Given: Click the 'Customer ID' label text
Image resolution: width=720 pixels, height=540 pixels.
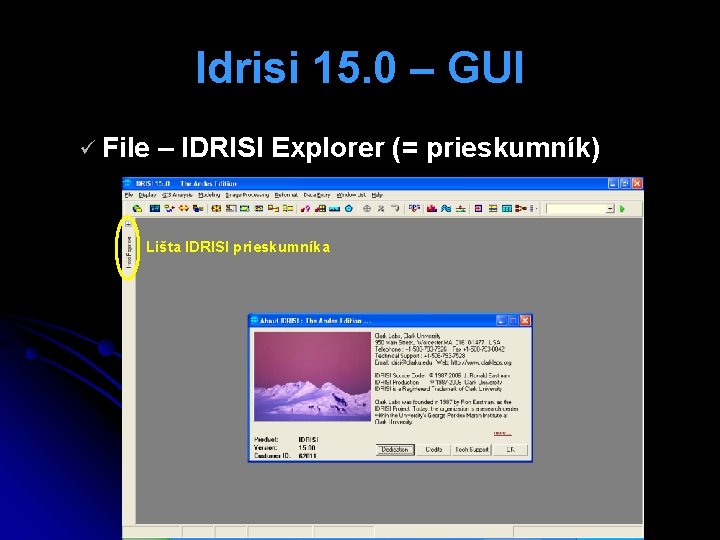Looking at the screenshot, I should pos(272,456).
